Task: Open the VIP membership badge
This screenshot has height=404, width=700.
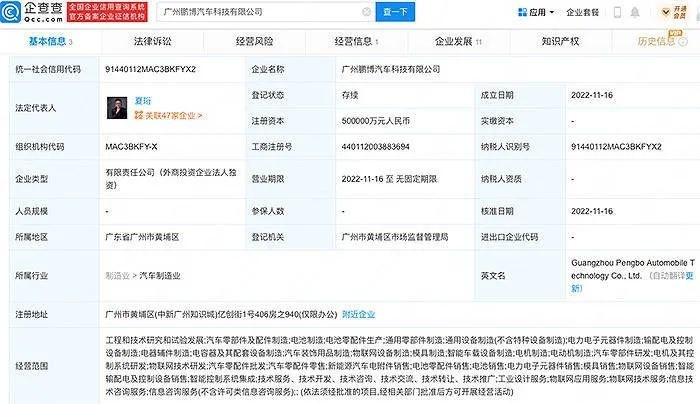Action: (x=674, y=12)
